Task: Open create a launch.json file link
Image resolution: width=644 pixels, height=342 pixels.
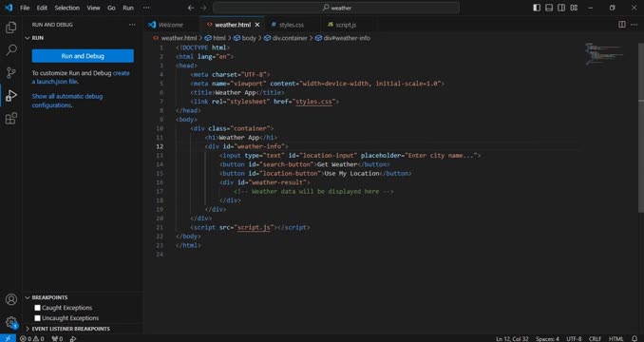Action: pyautogui.click(x=81, y=77)
